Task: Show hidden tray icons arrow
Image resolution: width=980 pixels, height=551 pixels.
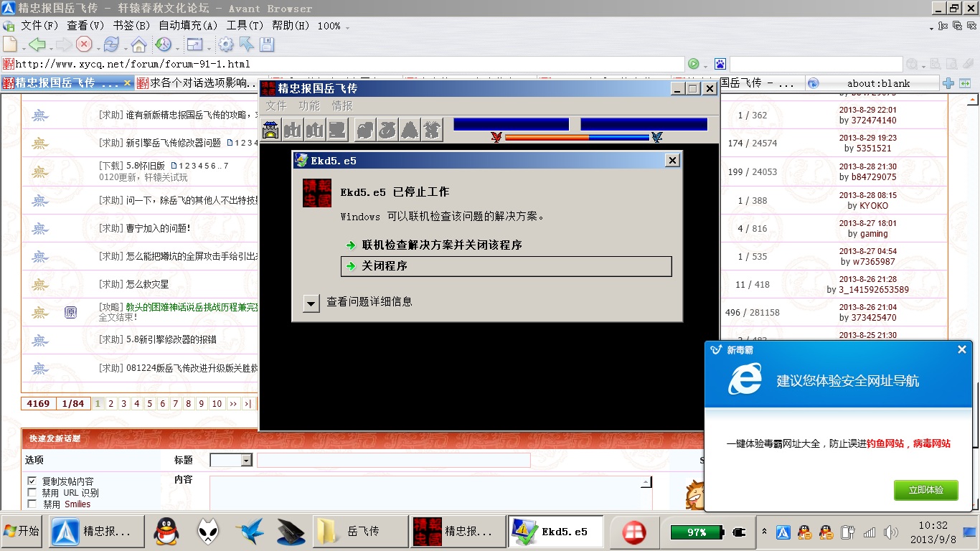Action: coord(764,532)
